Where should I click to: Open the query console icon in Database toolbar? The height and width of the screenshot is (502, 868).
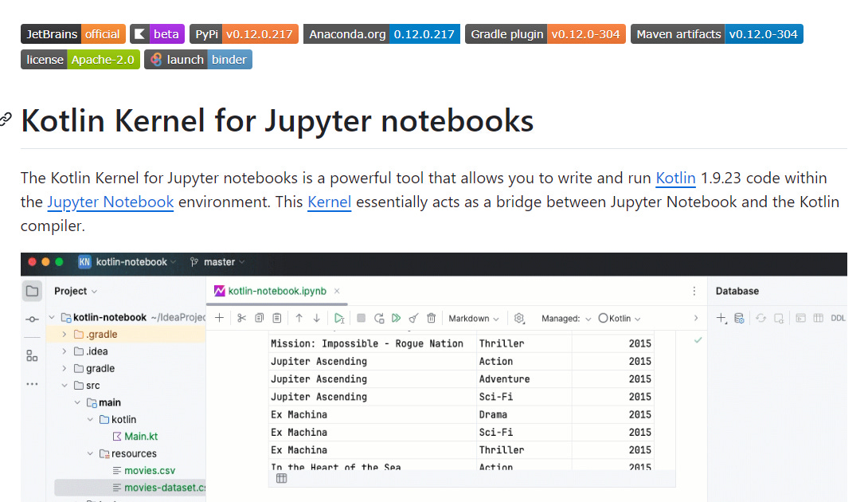coord(800,318)
